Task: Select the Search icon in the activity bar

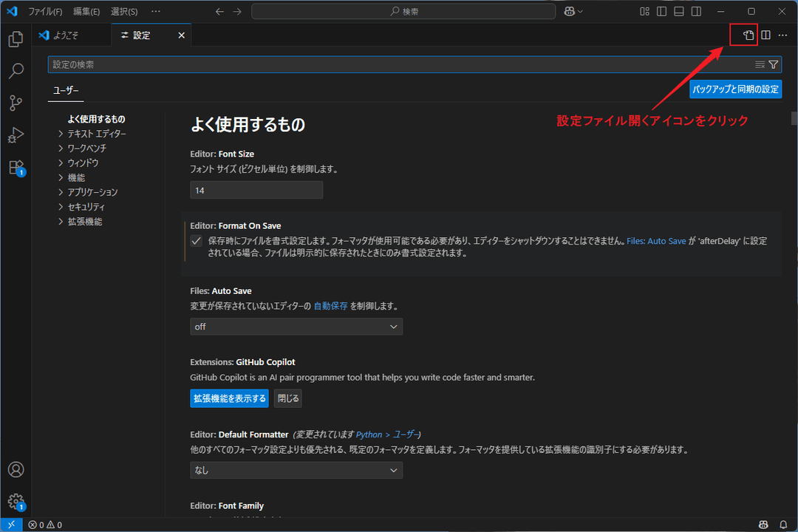Action: [16, 70]
